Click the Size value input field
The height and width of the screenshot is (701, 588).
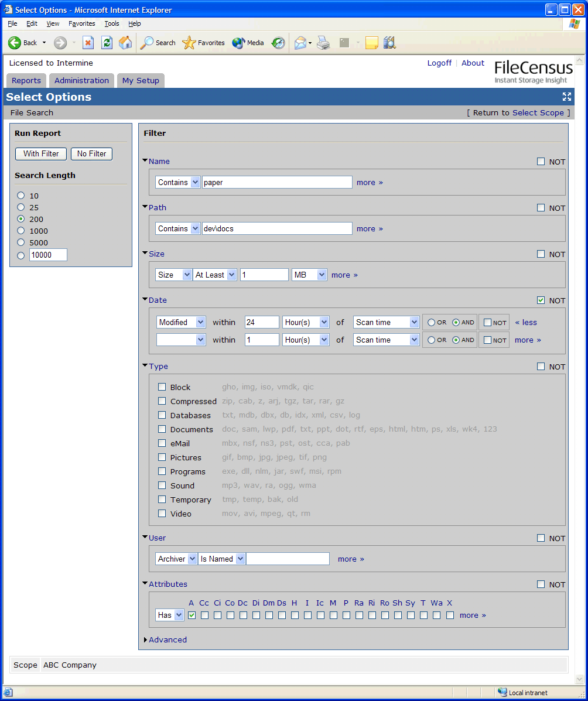(264, 275)
